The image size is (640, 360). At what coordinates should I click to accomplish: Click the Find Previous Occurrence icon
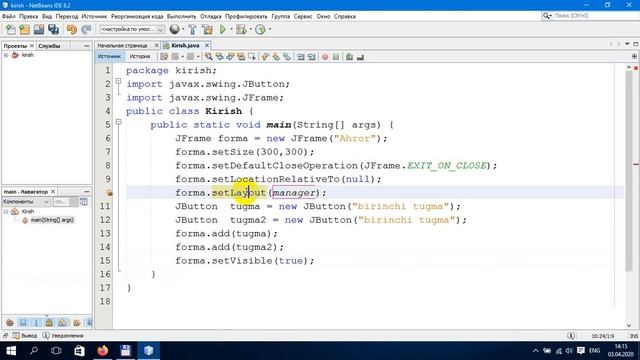point(220,57)
